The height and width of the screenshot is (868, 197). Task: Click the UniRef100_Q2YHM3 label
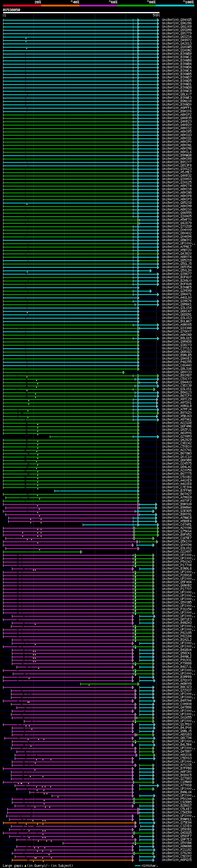(177, 436)
